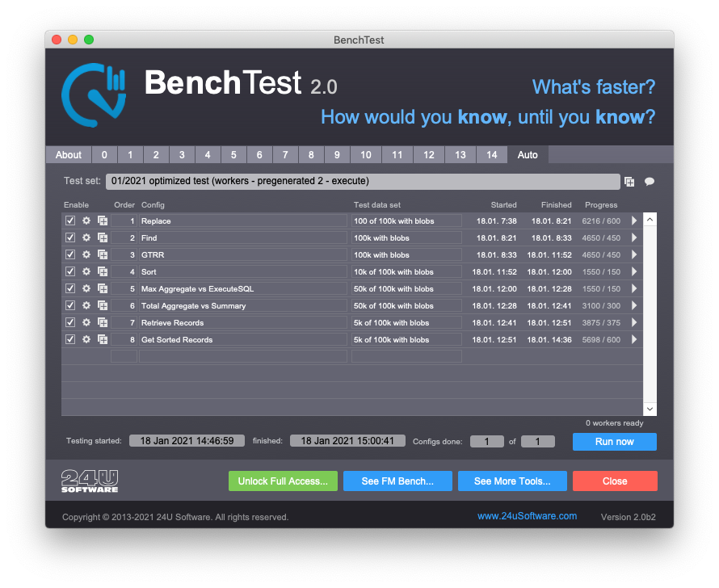Switch to tab 10
The width and height of the screenshot is (719, 588).
tap(366, 155)
